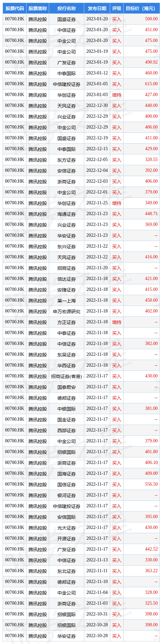Select the 海通证券 row target price 448.71

click(151, 214)
